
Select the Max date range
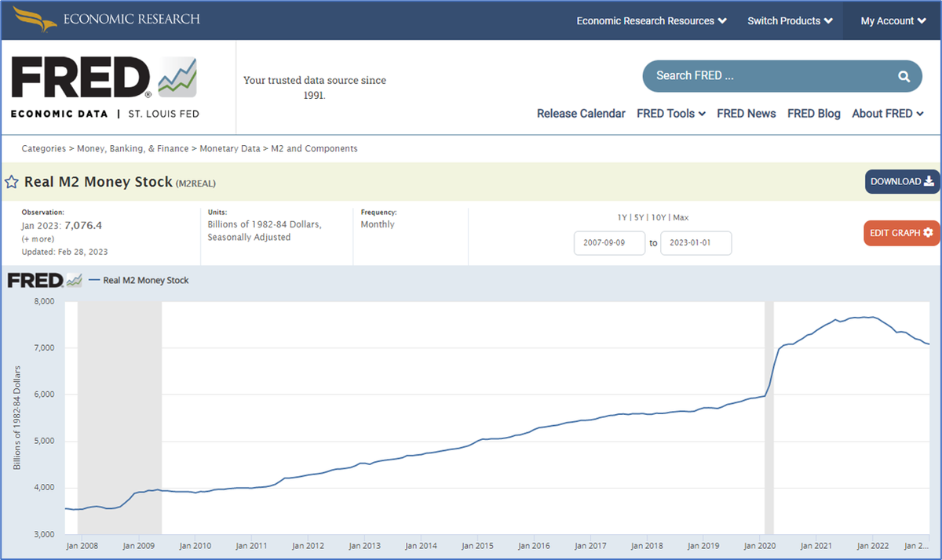click(681, 217)
